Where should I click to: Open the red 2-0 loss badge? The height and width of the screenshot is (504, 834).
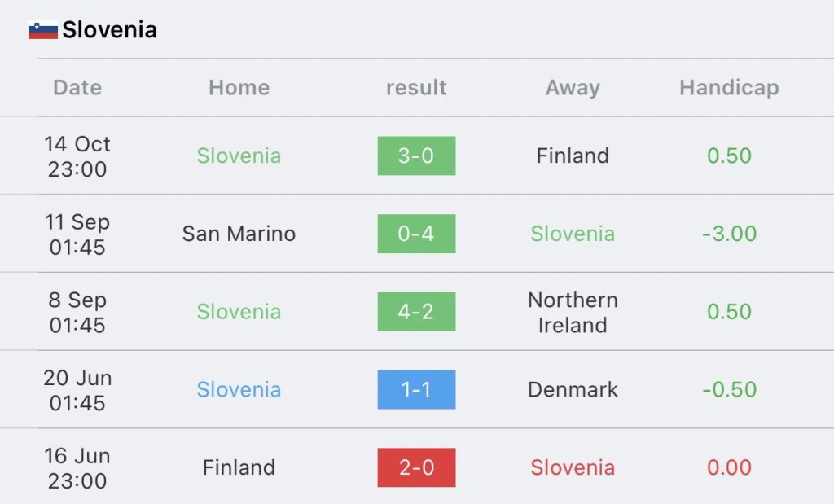[416, 468]
